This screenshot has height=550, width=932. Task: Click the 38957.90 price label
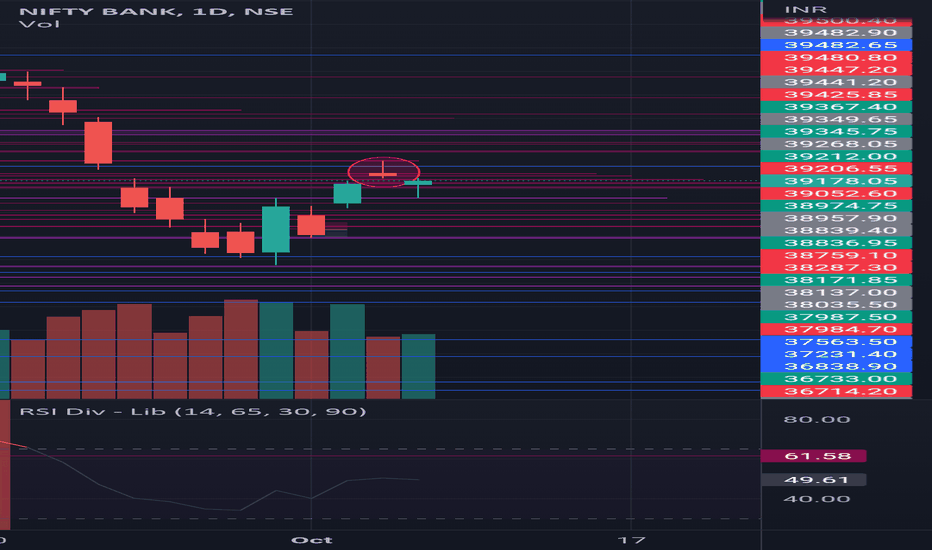pyautogui.click(x=836, y=218)
